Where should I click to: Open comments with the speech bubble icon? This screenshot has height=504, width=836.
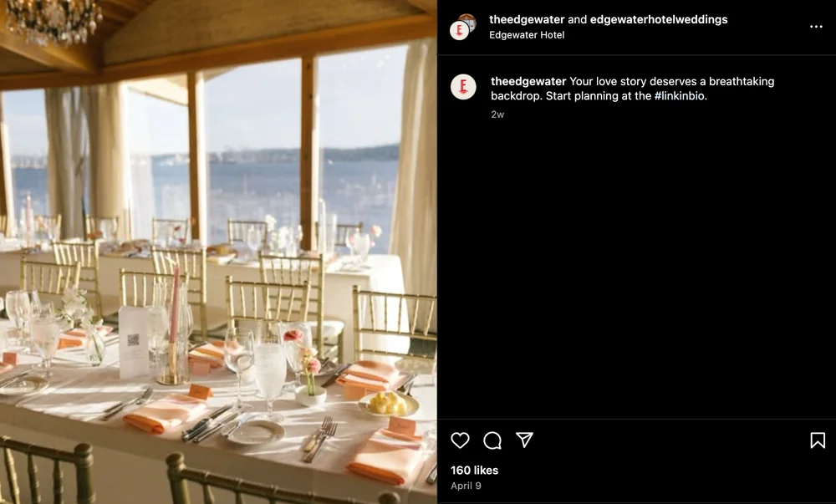pyautogui.click(x=492, y=440)
